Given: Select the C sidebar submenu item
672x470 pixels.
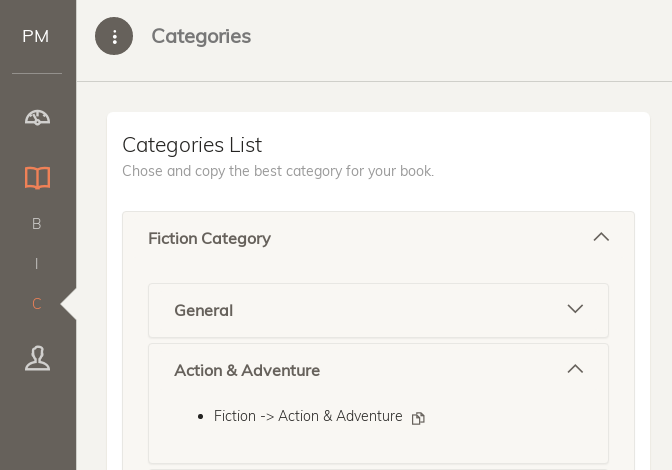Looking at the screenshot, I should (37, 304).
